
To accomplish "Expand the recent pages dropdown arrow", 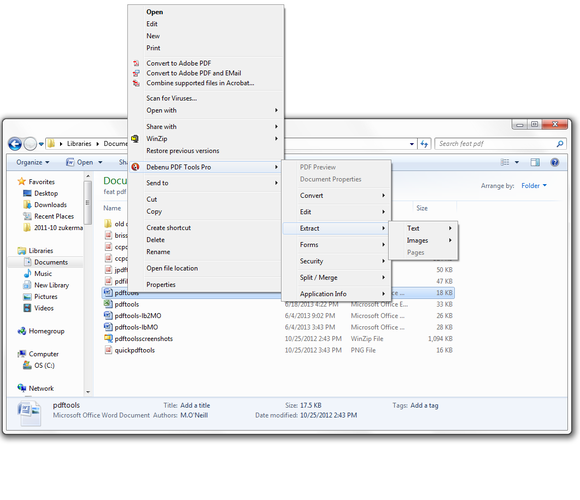I will pyautogui.click(x=41, y=144).
